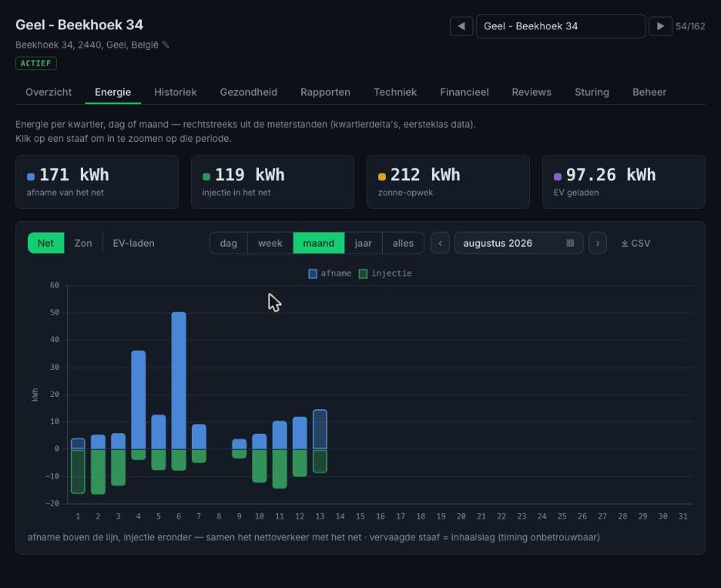Viewport: 721px width, 588px height.
Task: Open the Gezondheid tab
Action: click(x=248, y=92)
